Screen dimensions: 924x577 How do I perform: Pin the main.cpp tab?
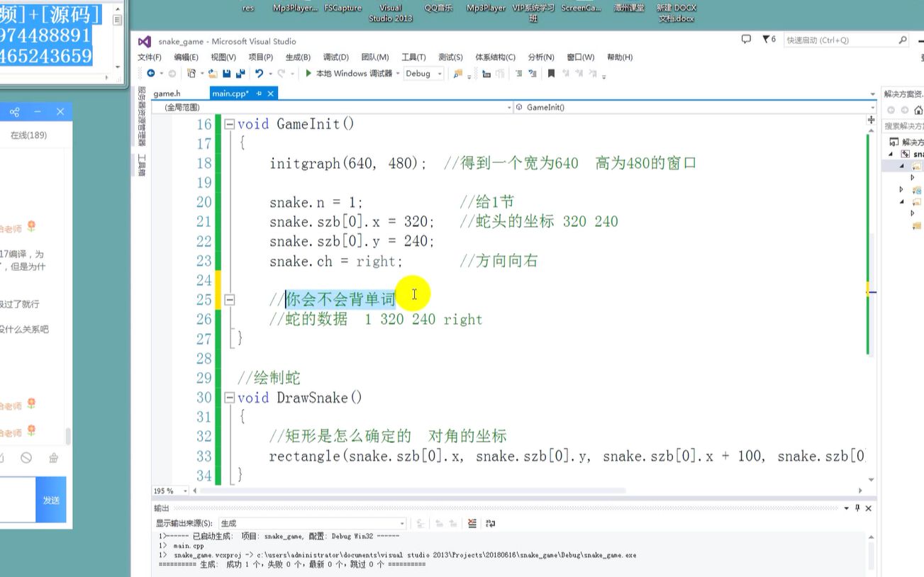pyautogui.click(x=259, y=93)
